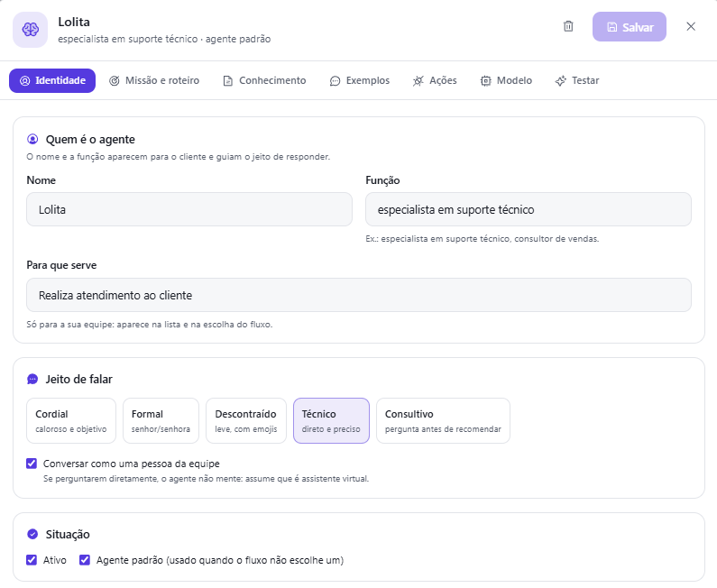The image size is (717, 588).
Task: Uncheck the Ativo checkbox
Action: point(32,560)
